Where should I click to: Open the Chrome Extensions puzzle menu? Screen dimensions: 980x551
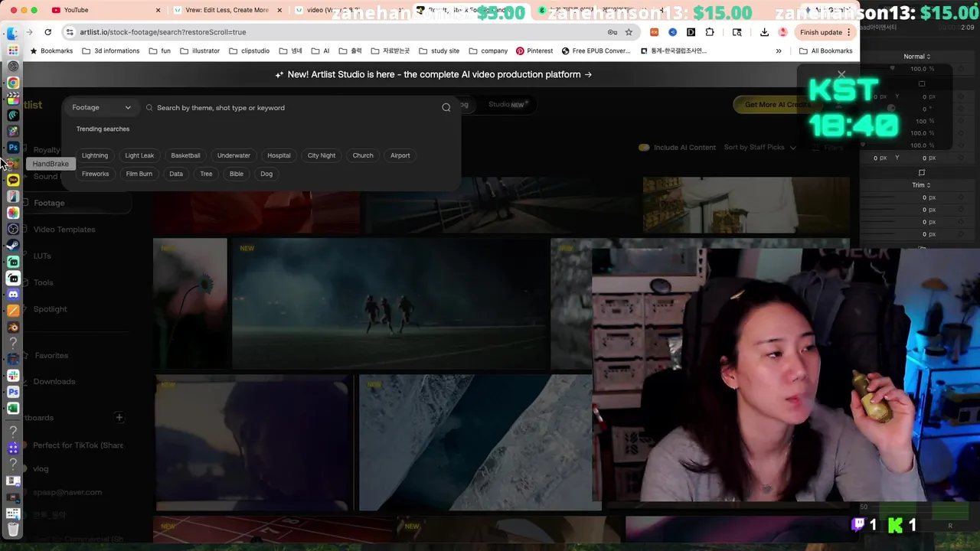pos(710,32)
